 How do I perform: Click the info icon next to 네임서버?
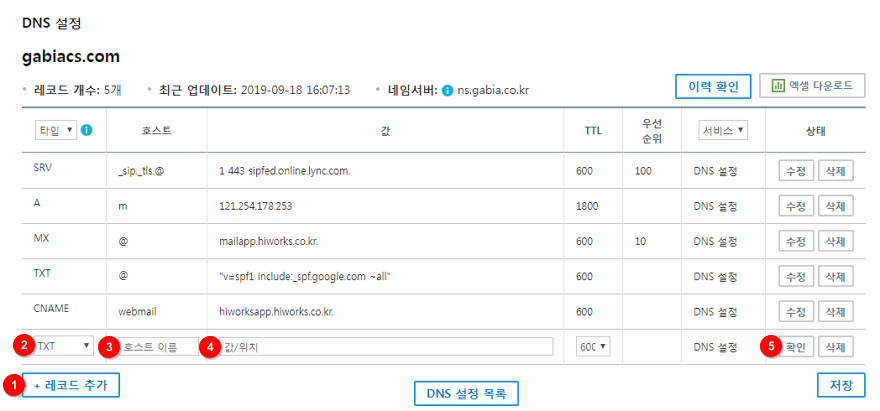[447, 90]
